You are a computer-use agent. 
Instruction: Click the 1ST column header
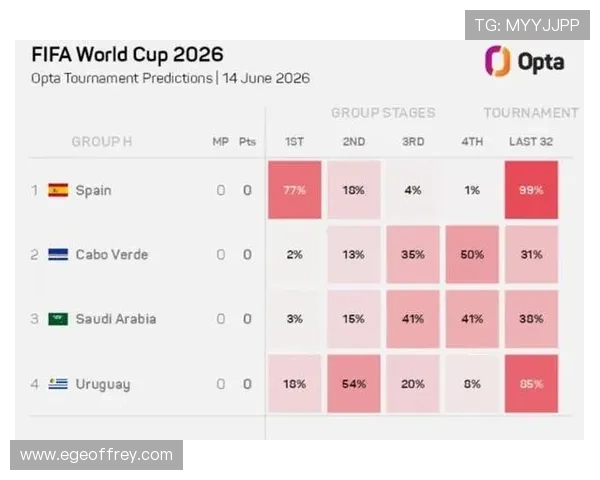(294, 142)
